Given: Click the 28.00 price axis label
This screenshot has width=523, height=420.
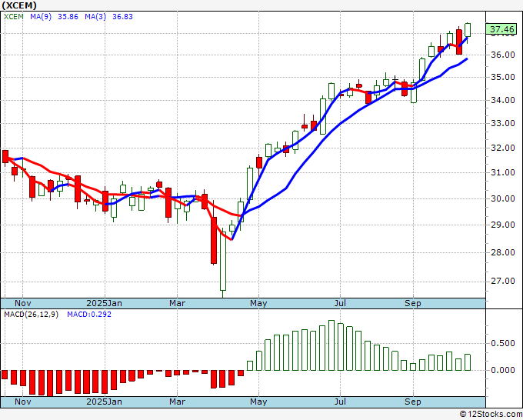Looking at the screenshot, I should (x=503, y=252).
